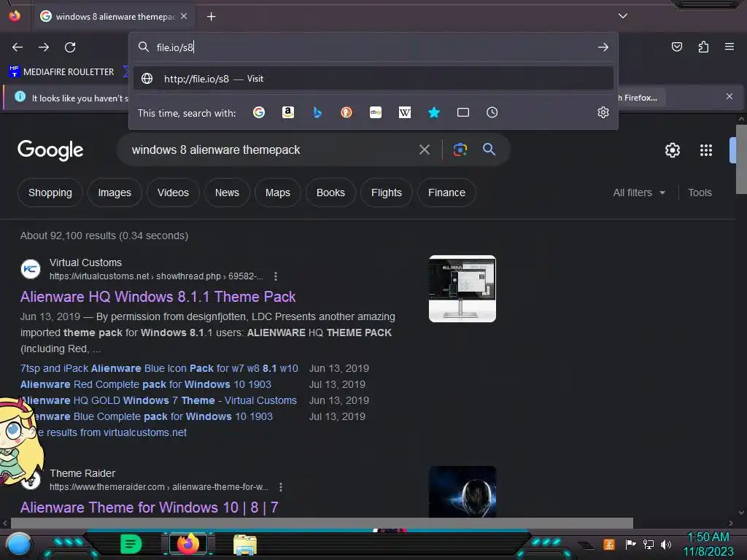
Task: Open the Firefox application menu
Action: pyautogui.click(x=729, y=47)
